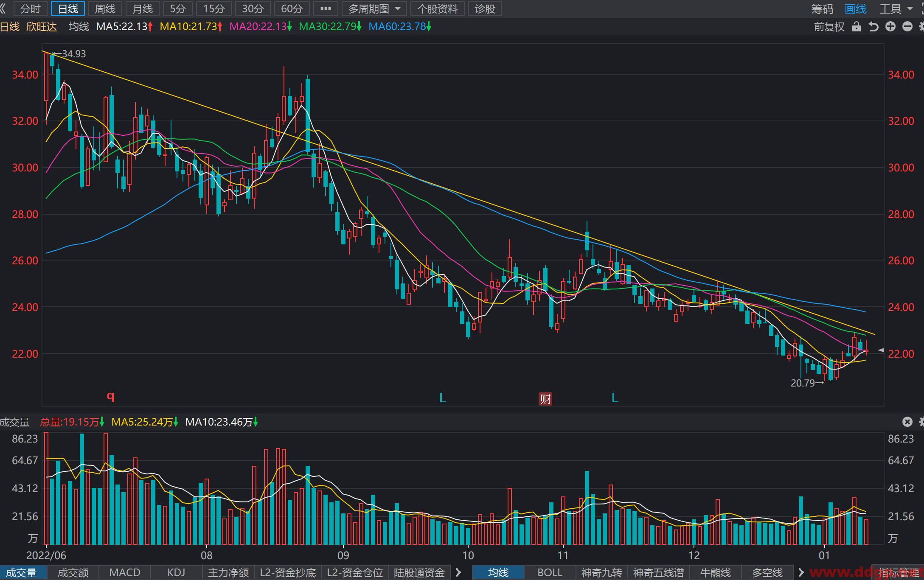Select the 陆股通资金 indicator tab
Viewport: 924px width, 580px height.
(x=419, y=573)
